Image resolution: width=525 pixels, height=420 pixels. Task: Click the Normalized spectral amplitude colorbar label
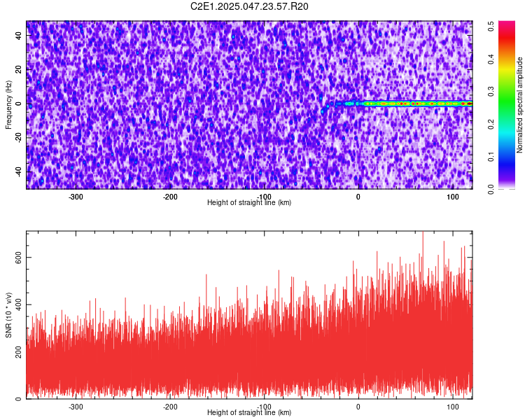(x=519, y=105)
